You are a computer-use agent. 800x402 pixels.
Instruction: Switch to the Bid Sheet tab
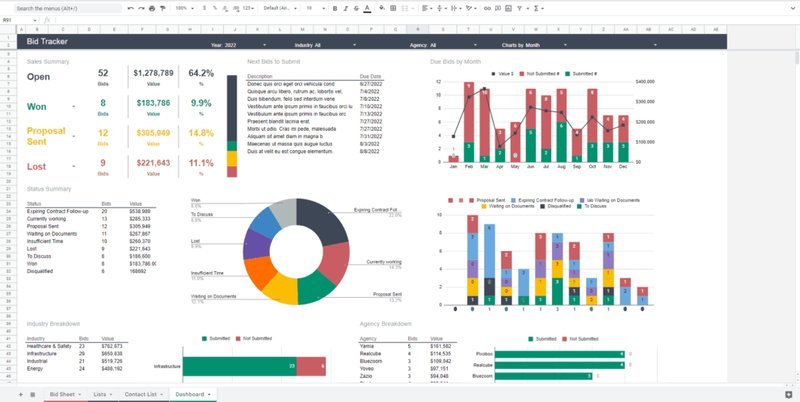[x=65, y=394]
